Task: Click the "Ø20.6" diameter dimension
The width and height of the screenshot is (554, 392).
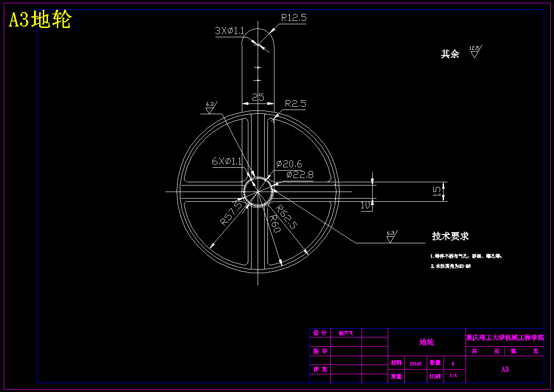Action: click(x=289, y=164)
